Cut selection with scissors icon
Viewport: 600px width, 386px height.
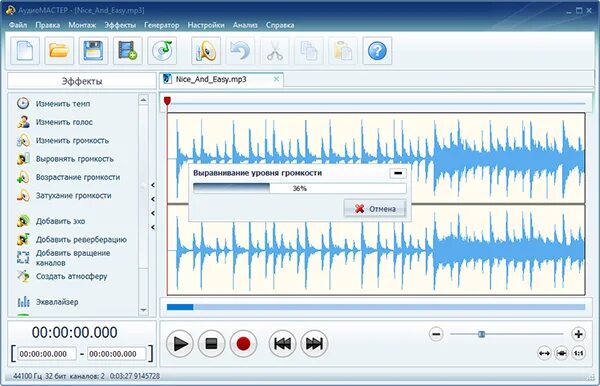(275, 51)
